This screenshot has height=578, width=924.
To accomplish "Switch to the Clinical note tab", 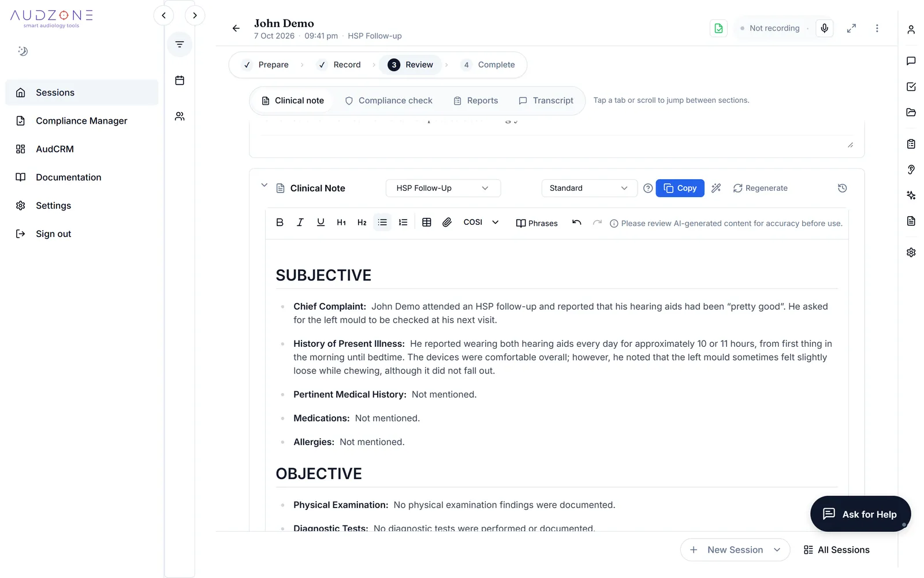I will coord(293,101).
